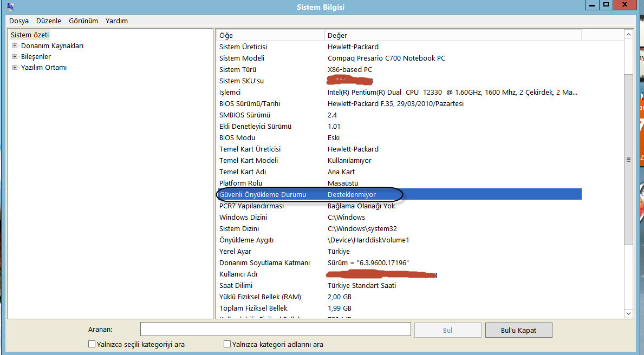Click the X86-based PC value

350,70
